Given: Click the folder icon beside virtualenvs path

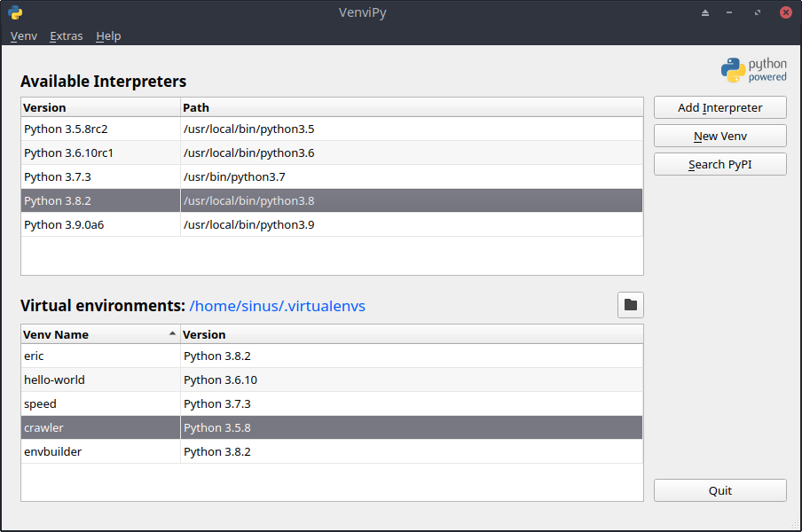Looking at the screenshot, I should (630, 305).
